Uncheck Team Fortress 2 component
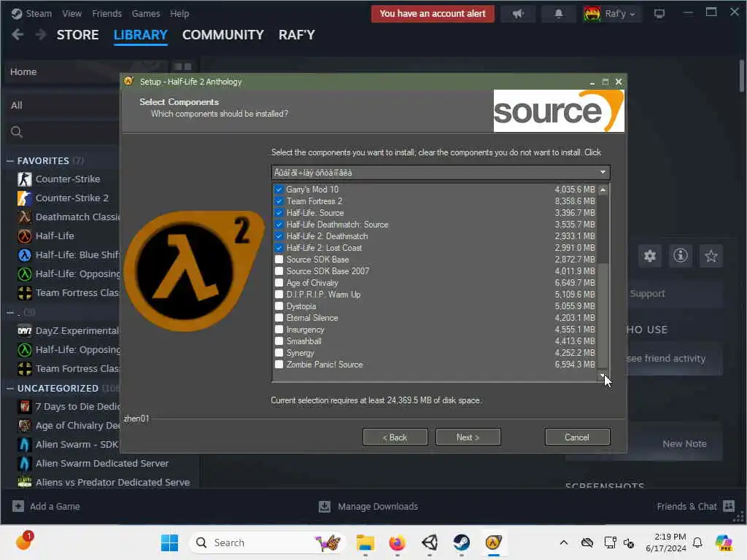This screenshot has height=560, width=747. [279, 201]
